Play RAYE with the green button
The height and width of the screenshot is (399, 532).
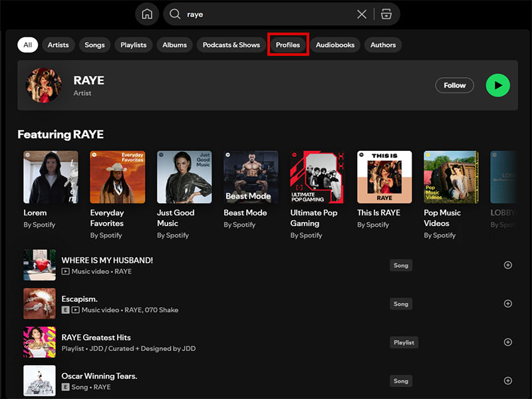coord(497,85)
